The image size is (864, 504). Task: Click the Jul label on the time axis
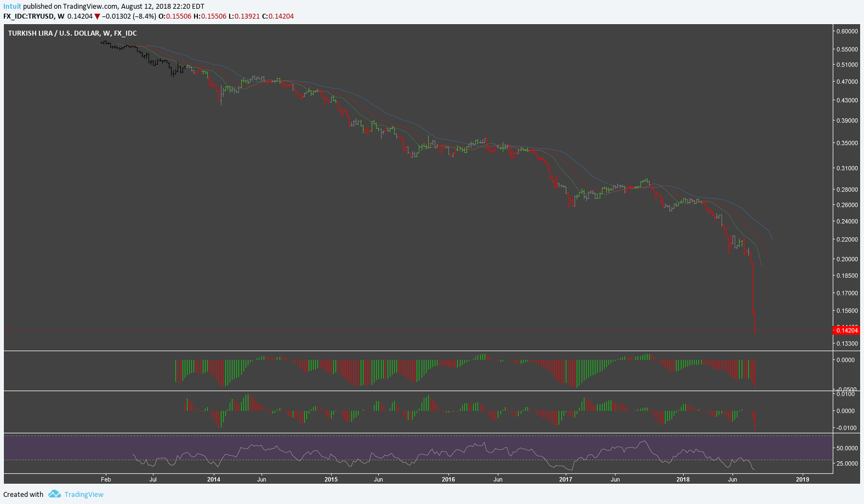153,479
